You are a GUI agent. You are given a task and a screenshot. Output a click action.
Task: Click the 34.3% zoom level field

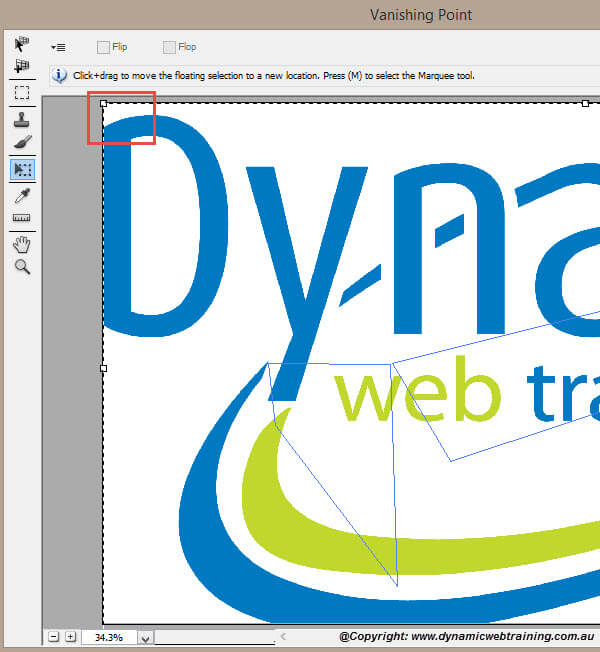coord(109,637)
